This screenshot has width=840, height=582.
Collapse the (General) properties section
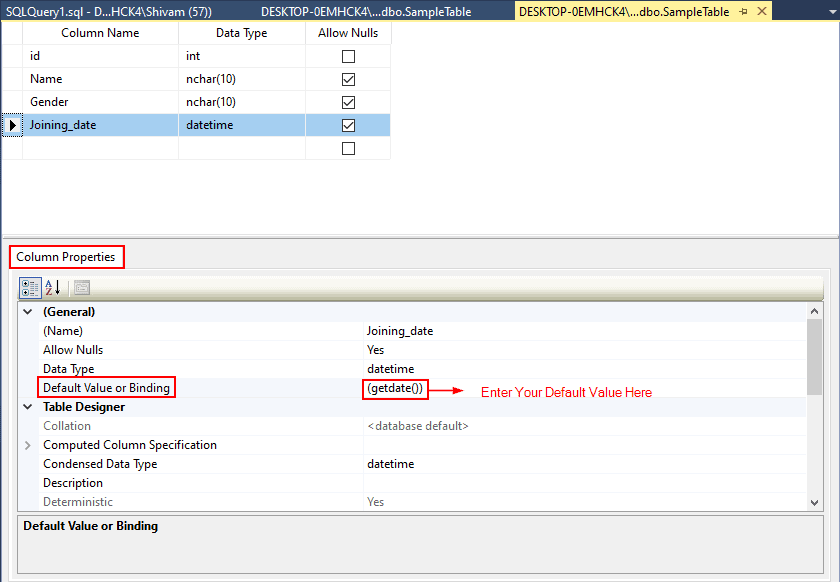click(27, 311)
